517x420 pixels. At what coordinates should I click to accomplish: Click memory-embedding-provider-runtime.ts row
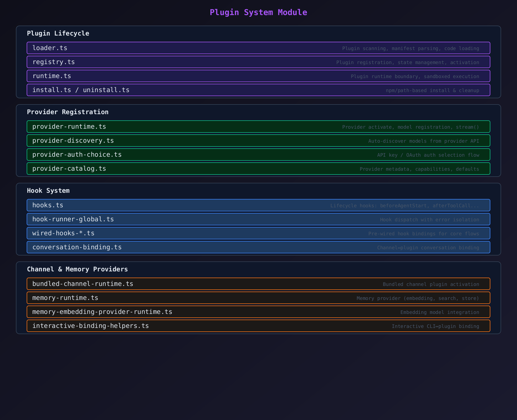click(x=258, y=312)
